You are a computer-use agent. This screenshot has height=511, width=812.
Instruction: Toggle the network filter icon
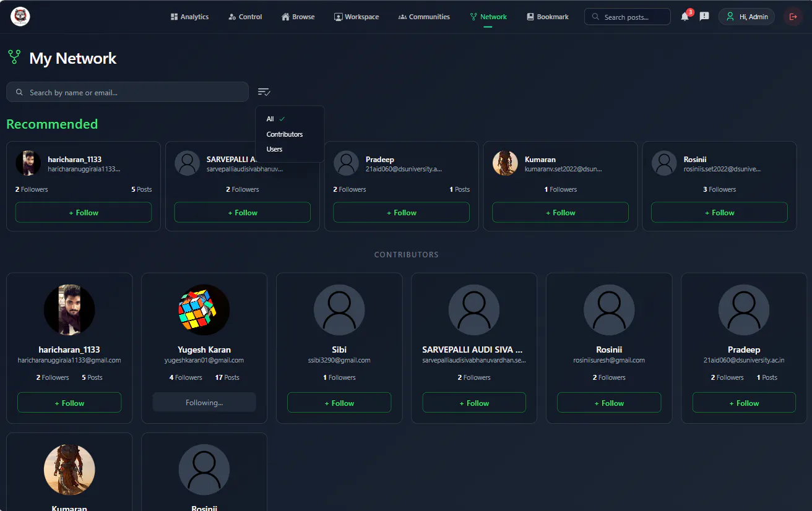[x=264, y=92]
